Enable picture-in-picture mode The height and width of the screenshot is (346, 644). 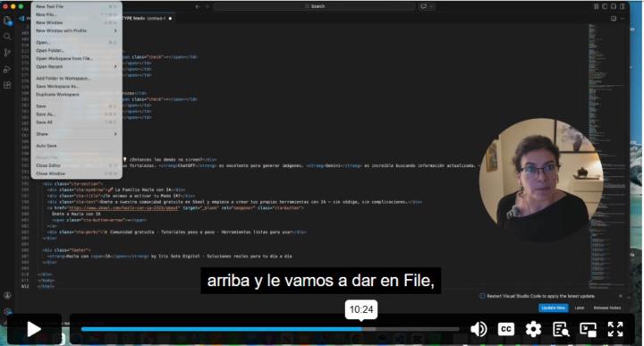click(588, 329)
